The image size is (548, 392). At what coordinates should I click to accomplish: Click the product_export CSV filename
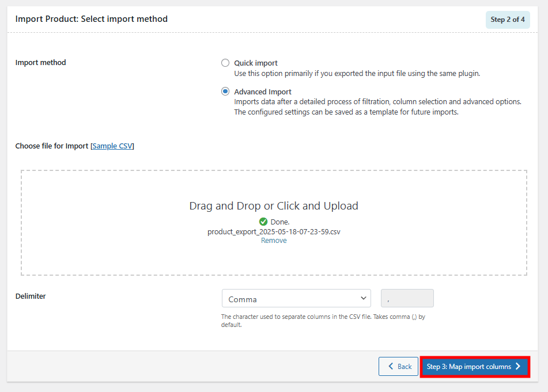[x=274, y=231]
